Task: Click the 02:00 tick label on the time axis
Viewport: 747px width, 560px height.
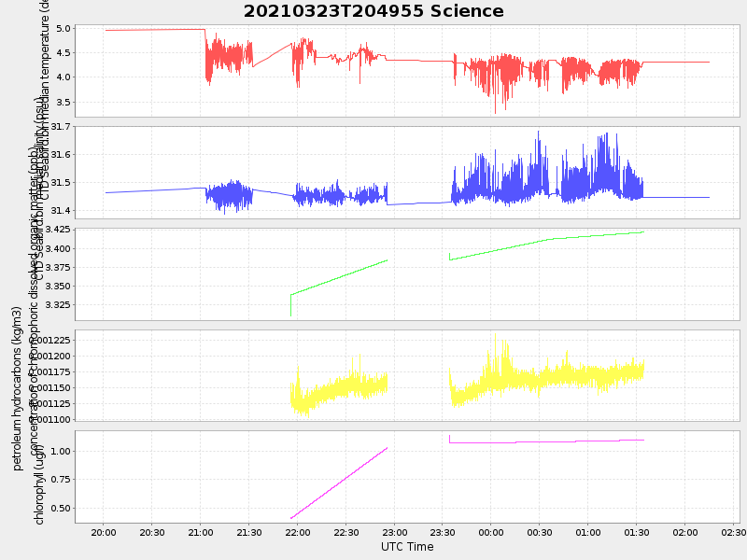Action: [x=685, y=533]
